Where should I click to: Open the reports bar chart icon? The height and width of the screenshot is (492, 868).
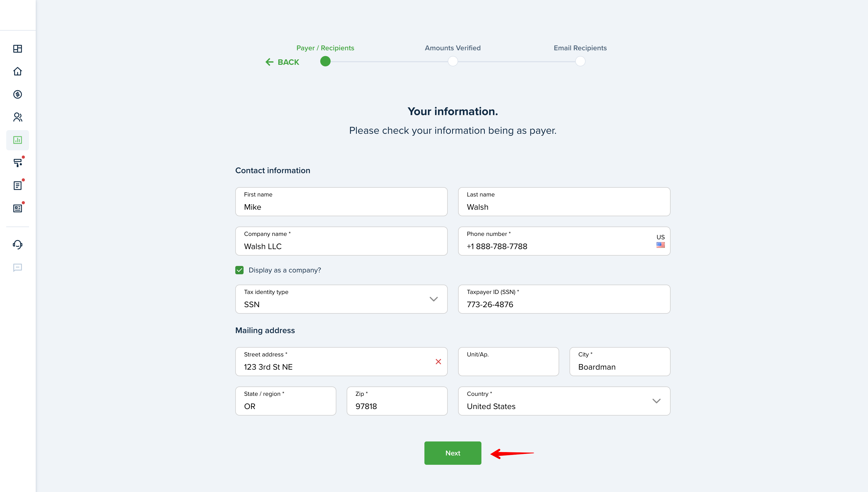(18, 140)
